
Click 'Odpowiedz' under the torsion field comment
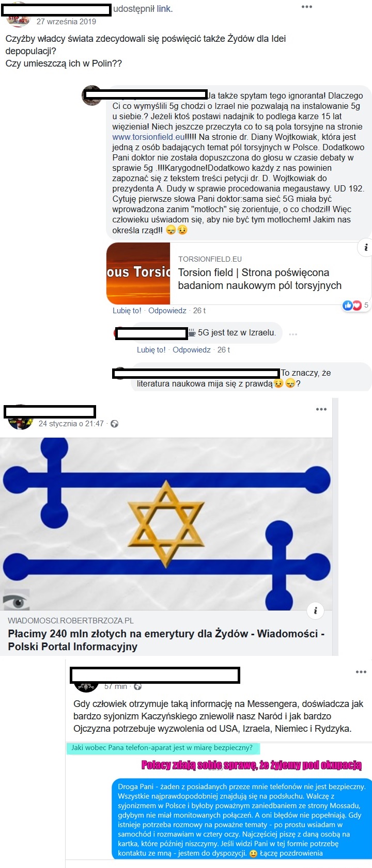(167, 311)
